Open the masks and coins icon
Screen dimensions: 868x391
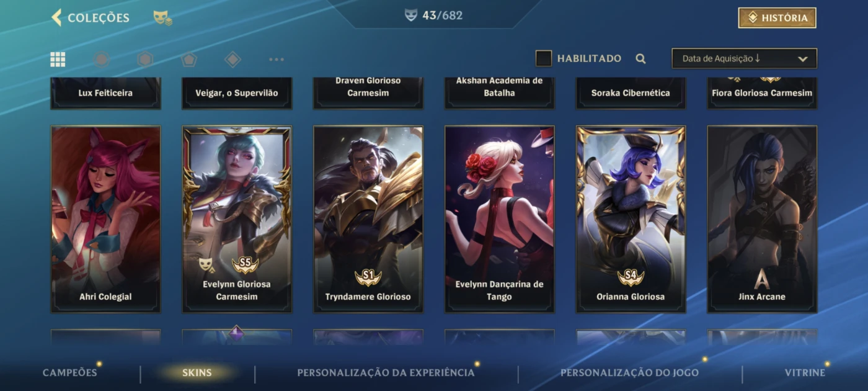[162, 18]
